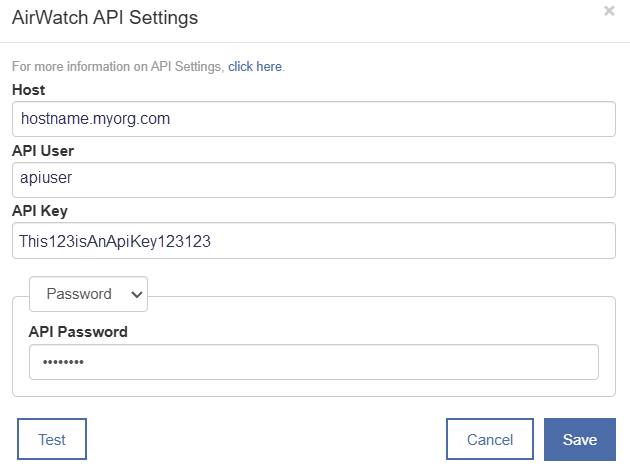Click into the API Key field
This screenshot has height=474, width=630.
pyautogui.click(x=314, y=241)
